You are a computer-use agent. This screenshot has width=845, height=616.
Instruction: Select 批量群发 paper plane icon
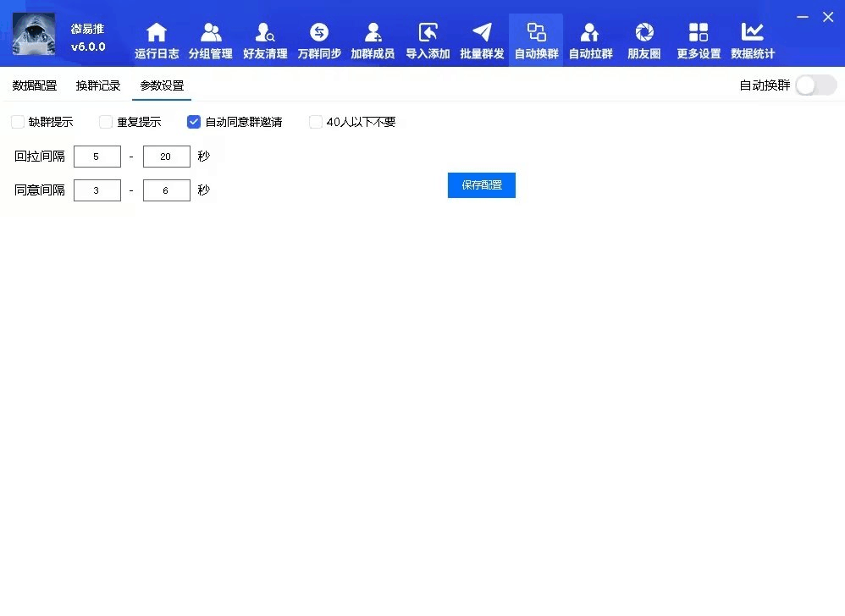(x=482, y=34)
